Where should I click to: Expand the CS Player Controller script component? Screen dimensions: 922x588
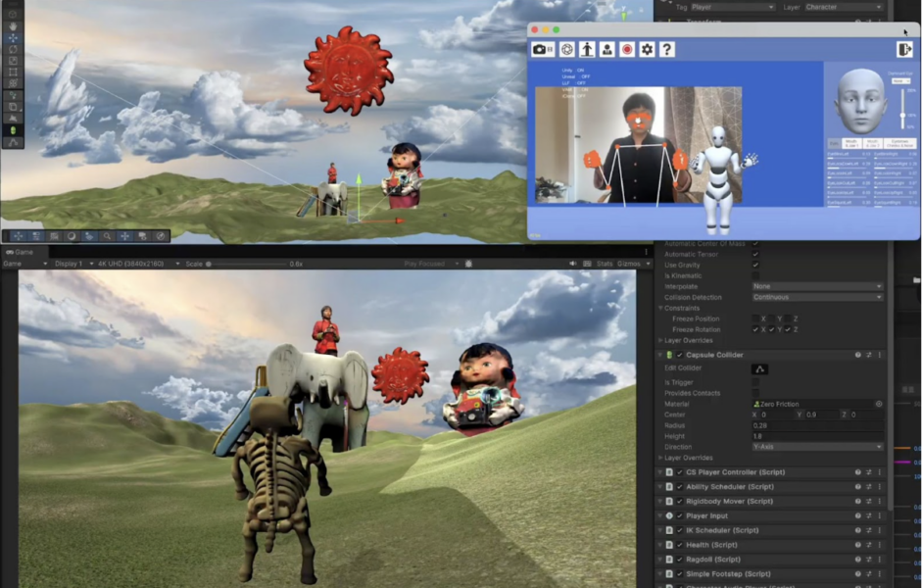[661, 472]
